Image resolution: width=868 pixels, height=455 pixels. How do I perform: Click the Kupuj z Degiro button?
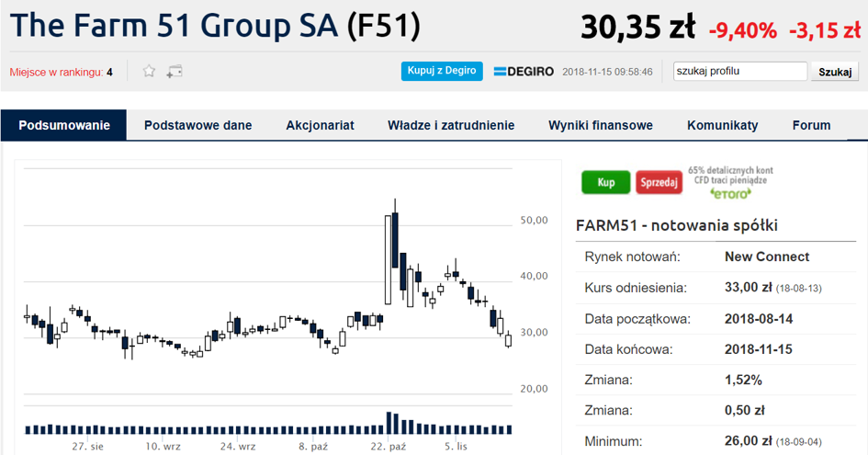(x=442, y=71)
